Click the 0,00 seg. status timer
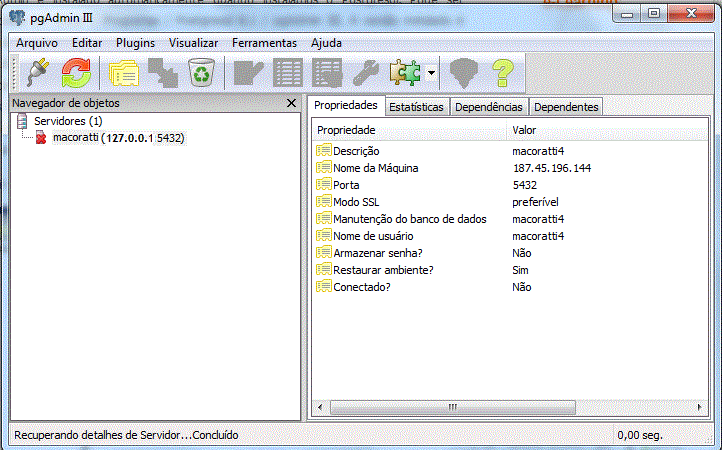Image resolution: width=722 pixels, height=450 pixels. pos(640,435)
